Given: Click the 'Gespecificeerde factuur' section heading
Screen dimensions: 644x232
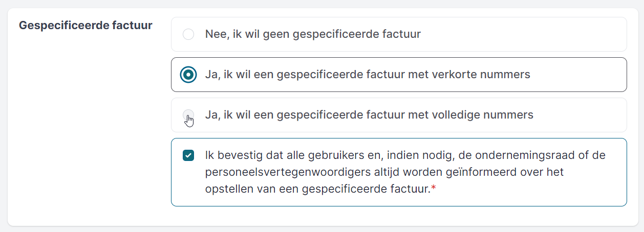Looking at the screenshot, I should tap(85, 25).
